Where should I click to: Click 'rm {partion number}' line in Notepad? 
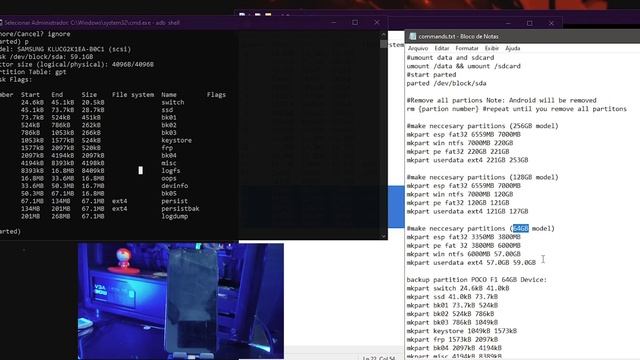[516, 109]
